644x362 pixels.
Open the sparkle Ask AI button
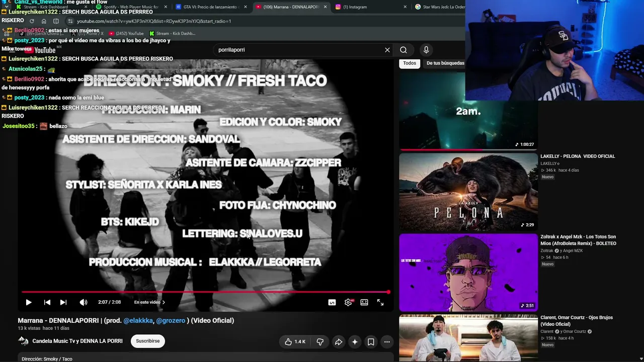[355, 342]
